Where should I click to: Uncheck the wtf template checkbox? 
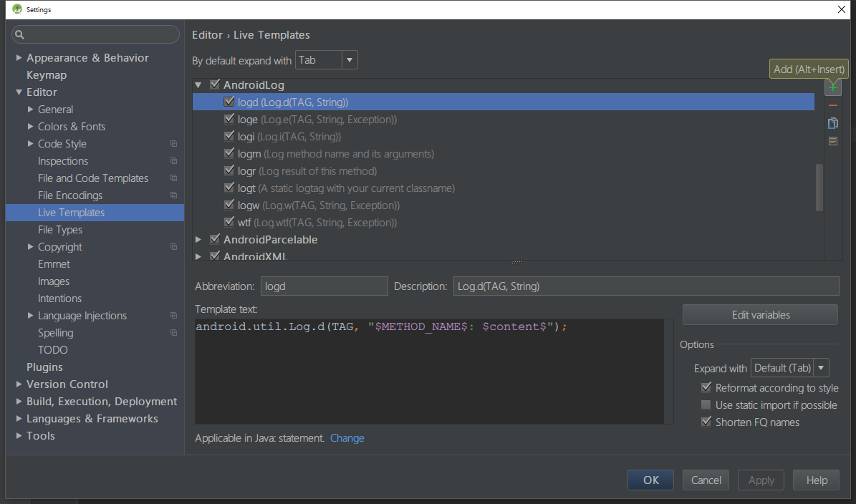pos(229,221)
